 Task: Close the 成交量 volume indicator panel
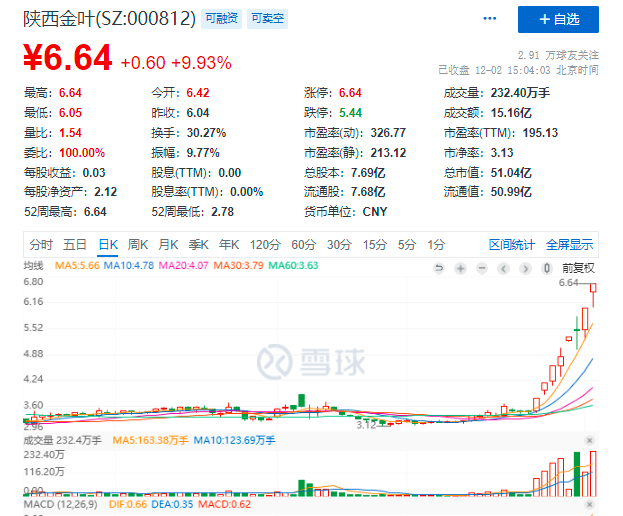[x=590, y=440]
